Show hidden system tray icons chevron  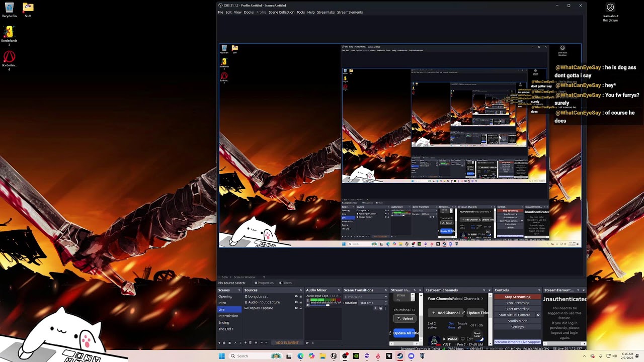584,356
